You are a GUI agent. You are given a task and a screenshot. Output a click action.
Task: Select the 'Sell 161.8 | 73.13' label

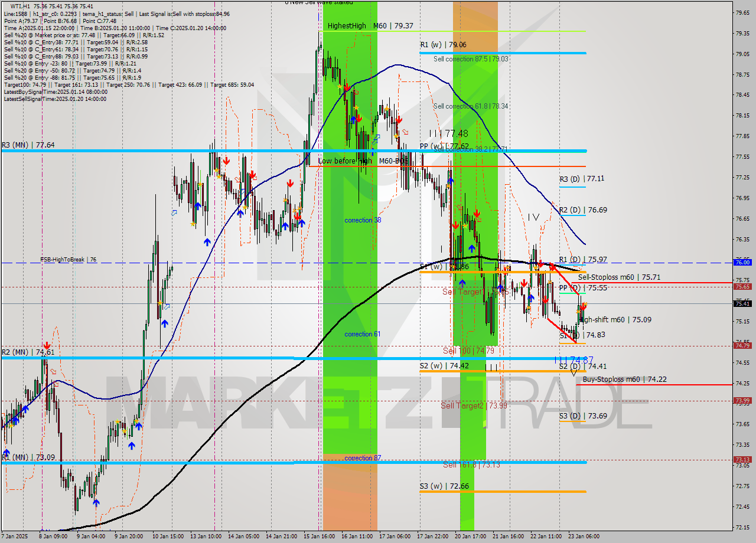[471, 465]
